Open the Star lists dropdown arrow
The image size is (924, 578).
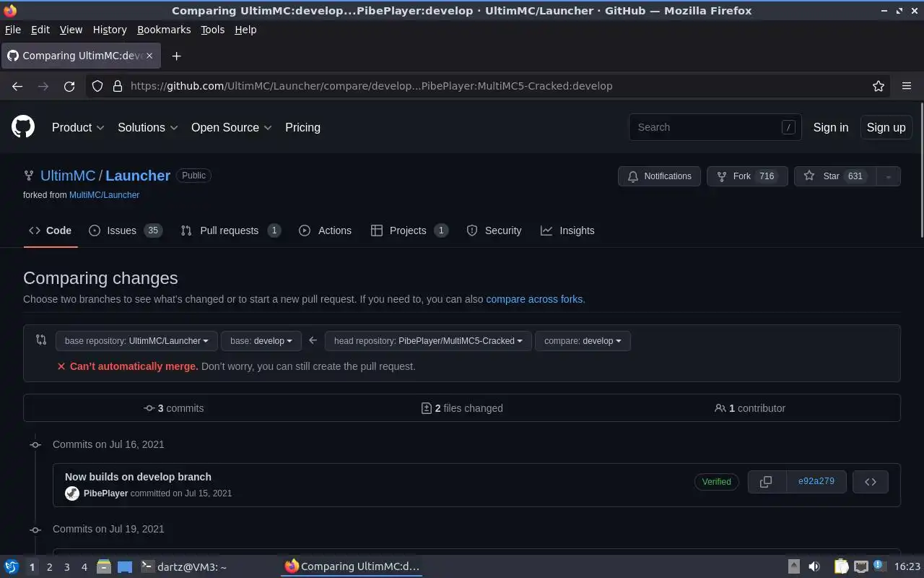pos(889,176)
